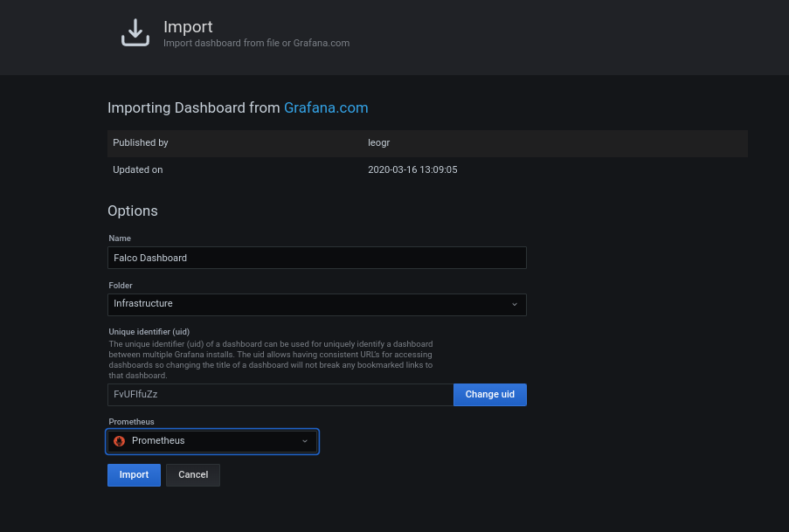Click the chevron arrow in Folder selector

(514, 304)
